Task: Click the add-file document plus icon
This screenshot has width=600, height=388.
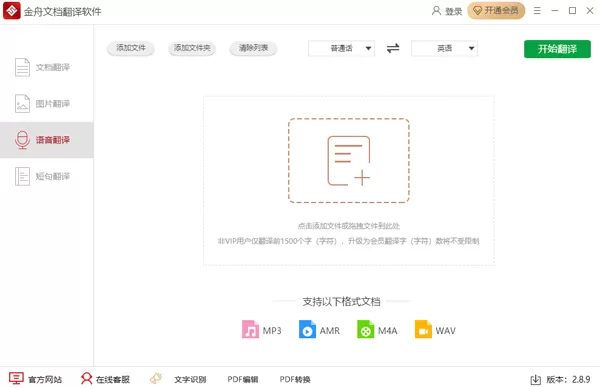Action: [x=349, y=161]
